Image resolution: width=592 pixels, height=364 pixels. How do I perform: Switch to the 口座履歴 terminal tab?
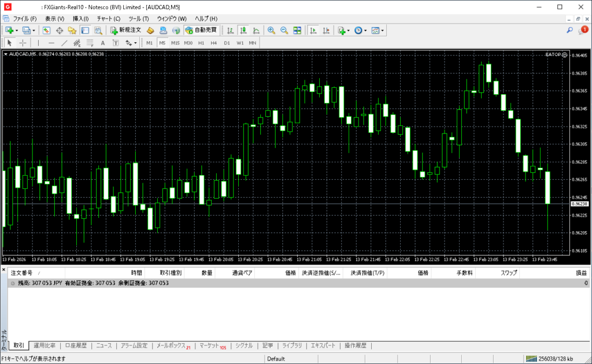tap(76, 346)
